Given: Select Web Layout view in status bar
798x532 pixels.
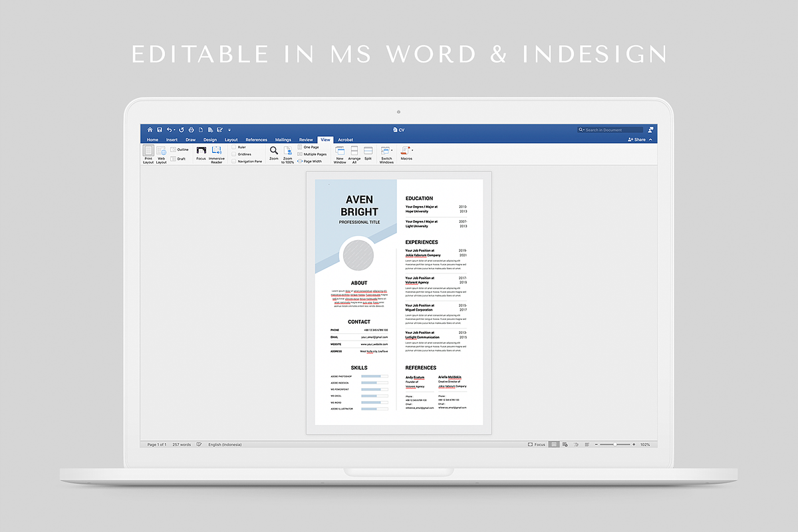Looking at the screenshot, I should [x=565, y=444].
